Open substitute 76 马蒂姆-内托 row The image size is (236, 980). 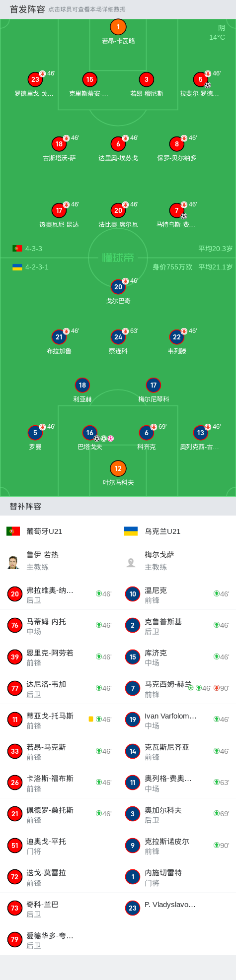(59, 626)
